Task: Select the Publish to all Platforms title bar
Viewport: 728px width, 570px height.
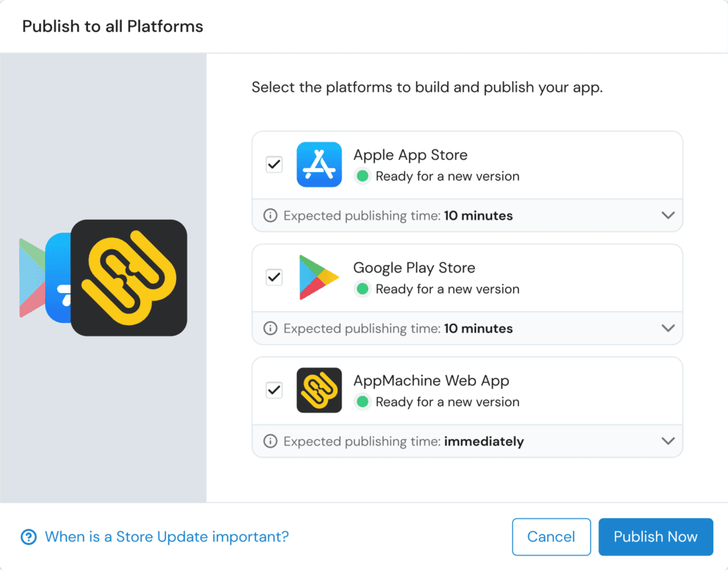Action: (112, 26)
